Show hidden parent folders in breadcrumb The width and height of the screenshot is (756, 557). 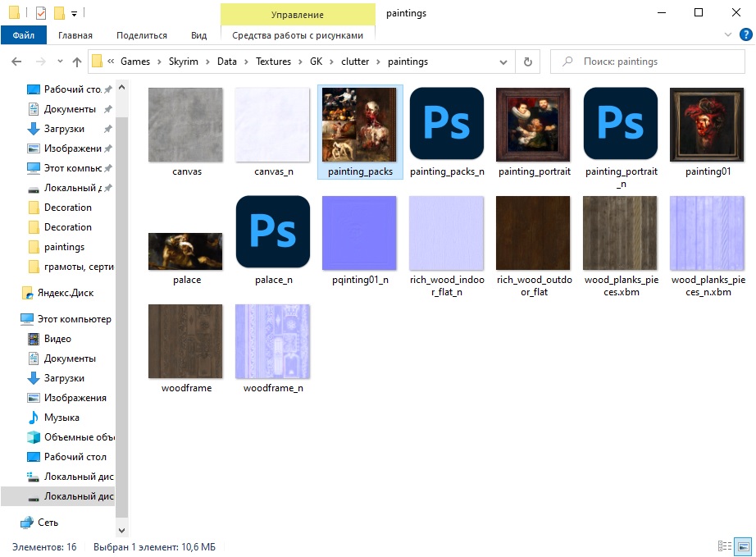111,62
